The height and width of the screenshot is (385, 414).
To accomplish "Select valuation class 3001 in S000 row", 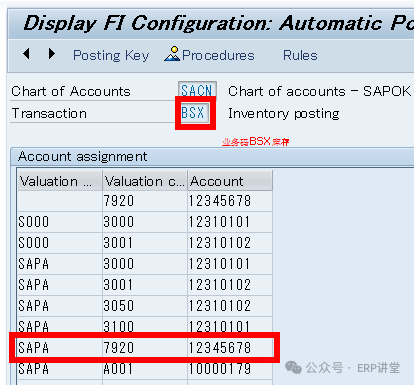I will 145,243.
